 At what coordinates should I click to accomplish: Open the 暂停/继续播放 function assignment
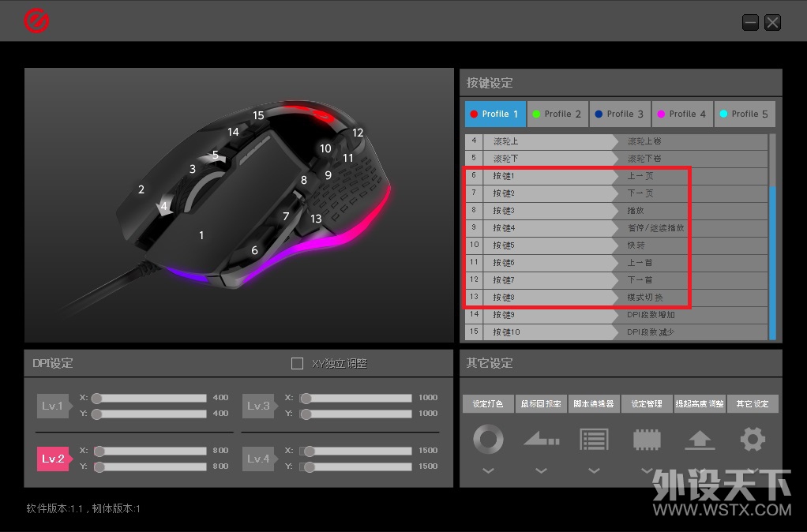655,228
